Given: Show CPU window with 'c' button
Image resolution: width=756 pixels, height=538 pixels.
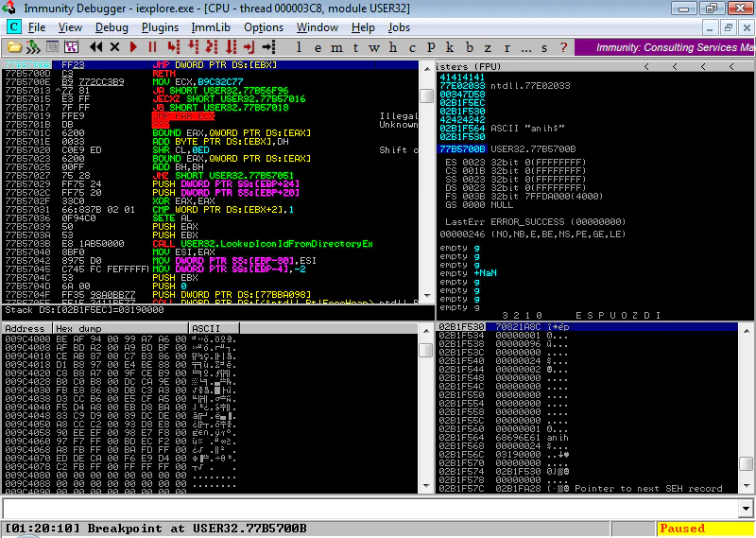Looking at the screenshot, I should coord(412,47).
